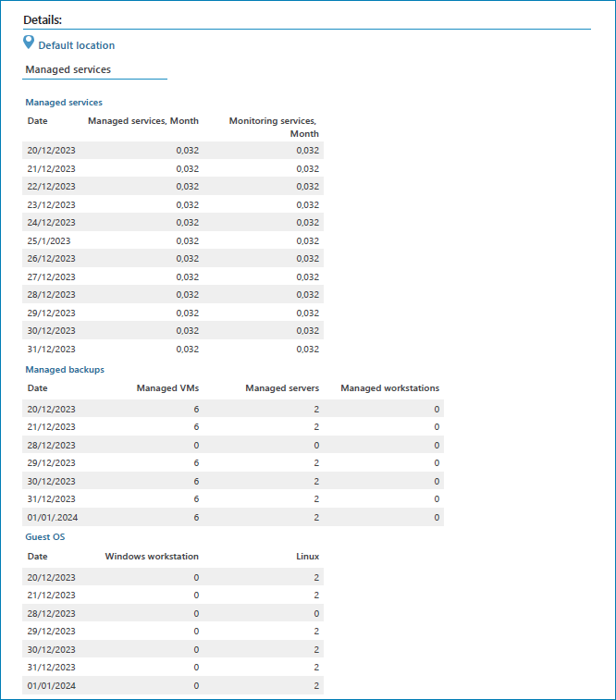Click the Windows workstation column header
Viewport: 616px width, 700px height.
(x=152, y=557)
